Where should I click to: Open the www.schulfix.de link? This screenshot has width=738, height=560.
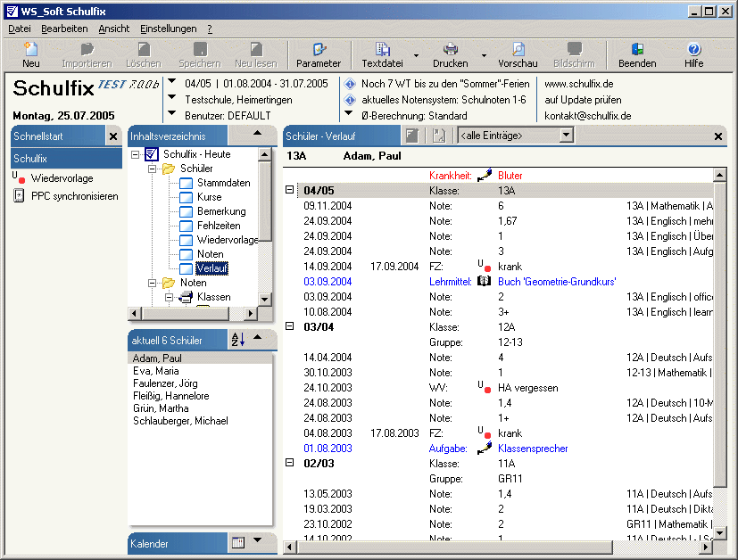click(578, 84)
